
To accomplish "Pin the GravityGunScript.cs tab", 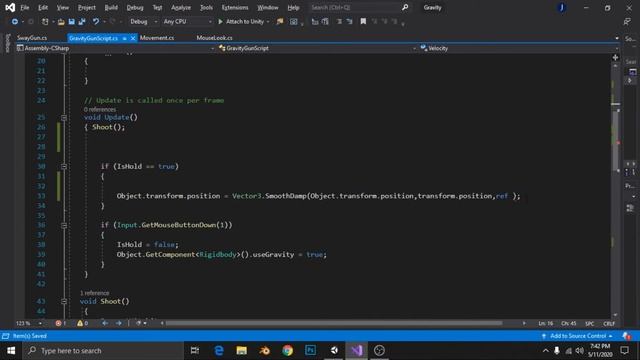I will point(124,38).
